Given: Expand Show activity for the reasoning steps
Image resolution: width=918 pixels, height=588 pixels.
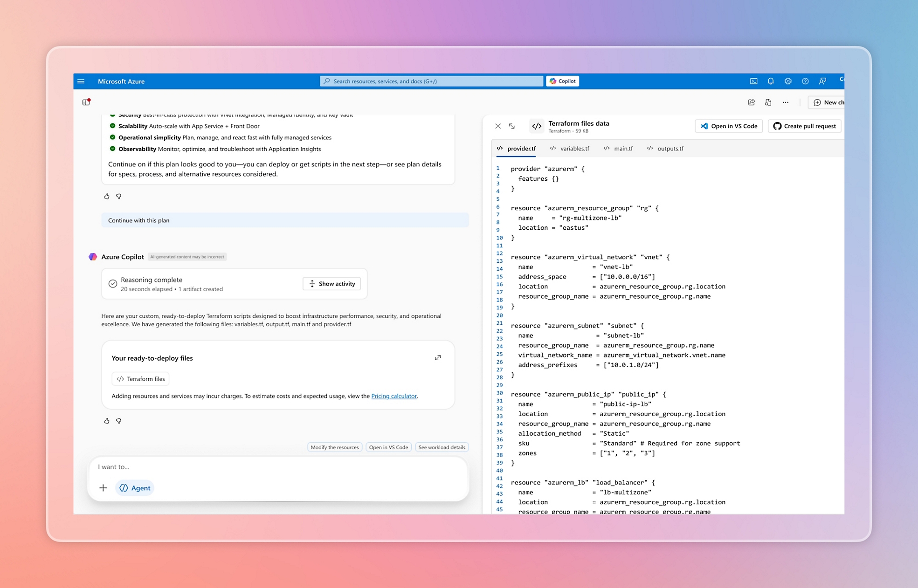Looking at the screenshot, I should click(331, 283).
